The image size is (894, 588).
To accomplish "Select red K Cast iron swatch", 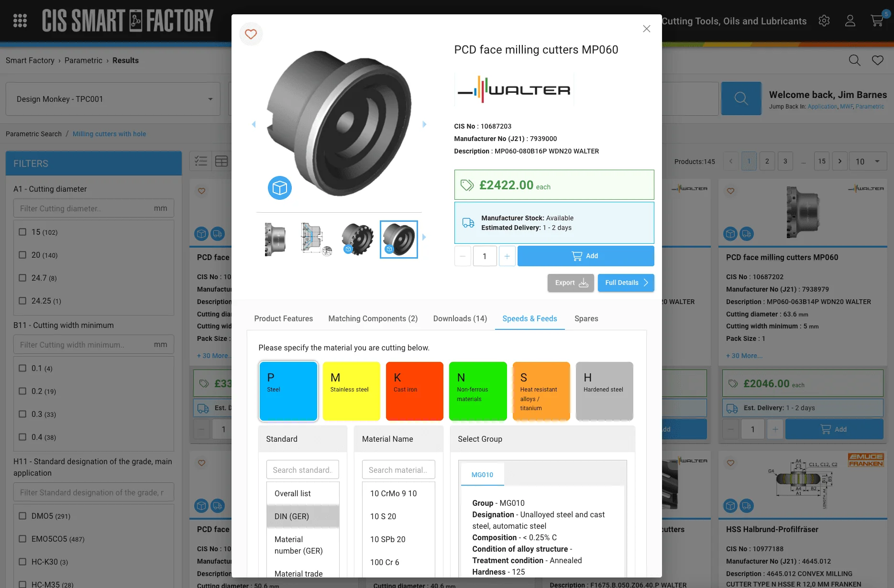I will pyautogui.click(x=415, y=391).
